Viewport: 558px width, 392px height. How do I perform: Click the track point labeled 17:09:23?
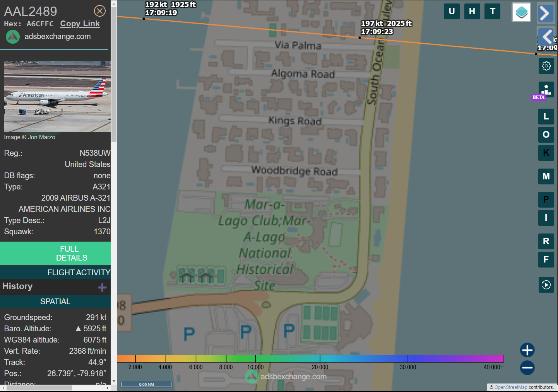coord(359,37)
